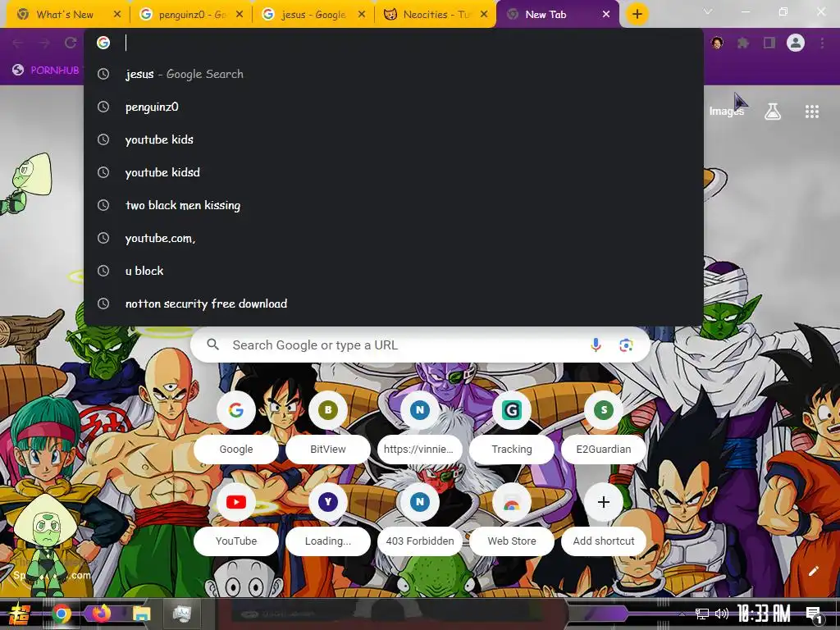Open the Start menu button

click(19, 614)
